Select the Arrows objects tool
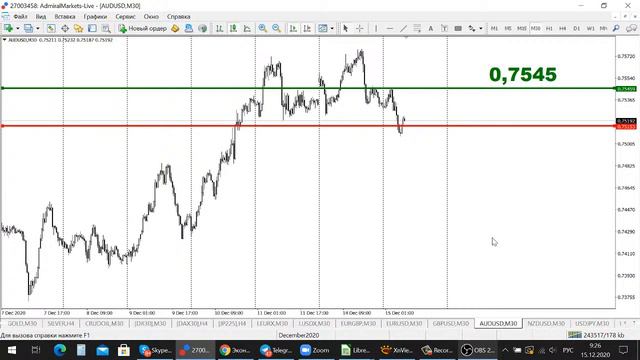Viewport: 640px width, 360px height. click(472, 28)
